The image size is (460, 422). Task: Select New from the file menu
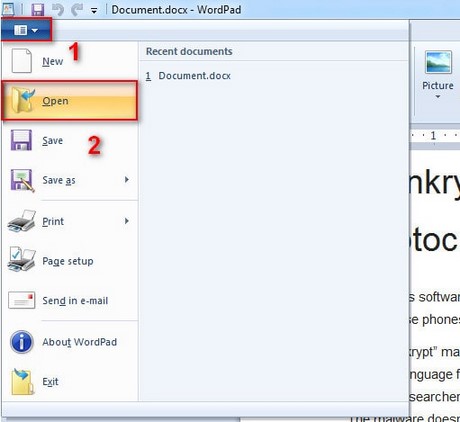point(70,61)
